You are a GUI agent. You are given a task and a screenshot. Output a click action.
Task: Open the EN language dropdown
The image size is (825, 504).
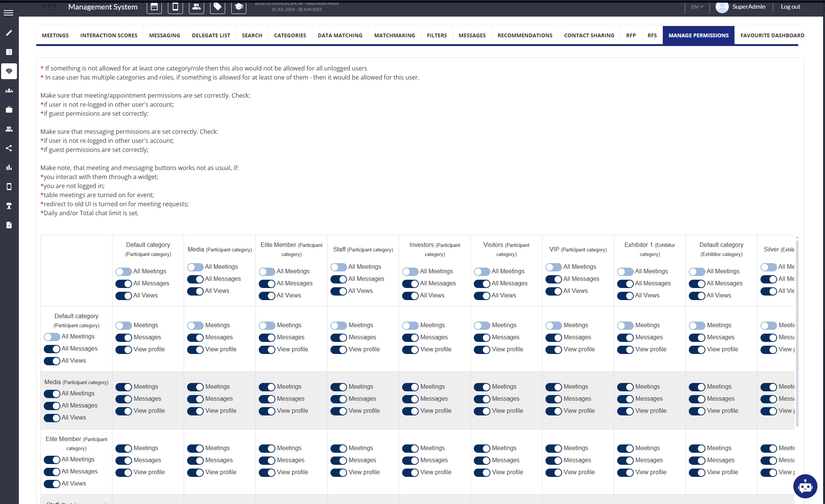pyautogui.click(x=697, y=7)
